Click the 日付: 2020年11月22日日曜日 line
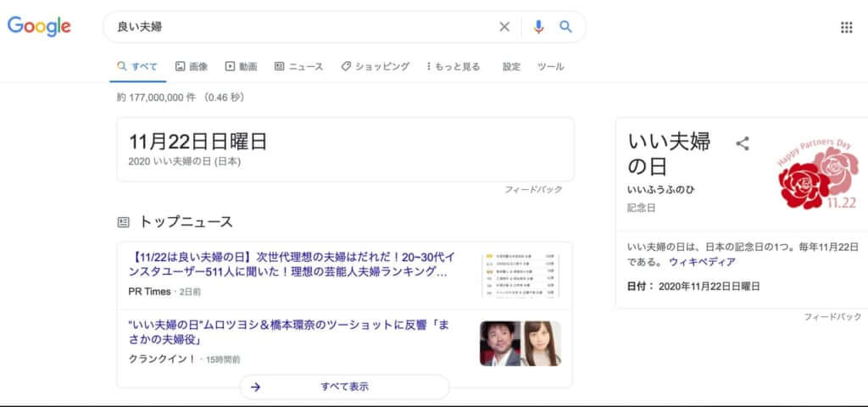 (x=693, y=287)
